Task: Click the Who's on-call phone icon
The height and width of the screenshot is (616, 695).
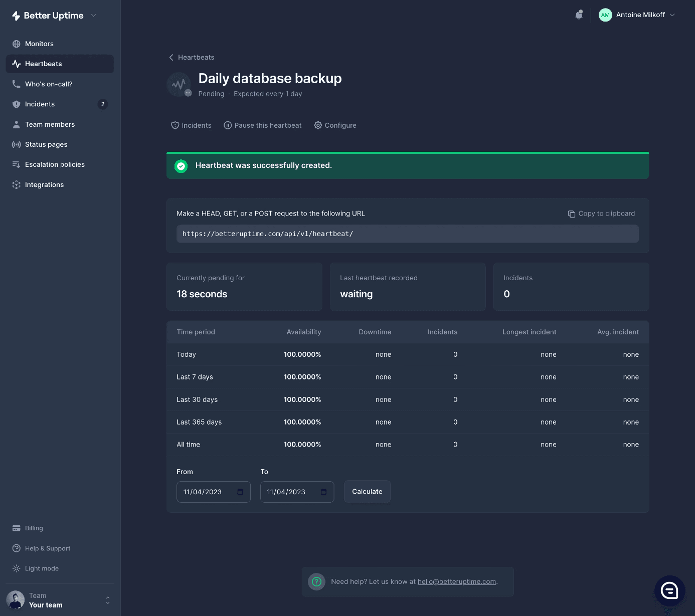Action: tap(17, 84)
